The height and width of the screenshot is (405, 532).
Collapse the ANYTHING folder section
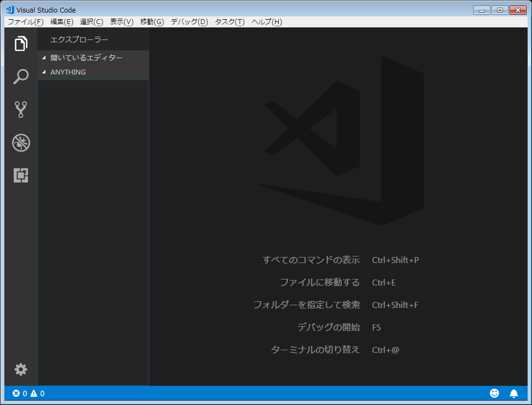click(x=66, y=72)
